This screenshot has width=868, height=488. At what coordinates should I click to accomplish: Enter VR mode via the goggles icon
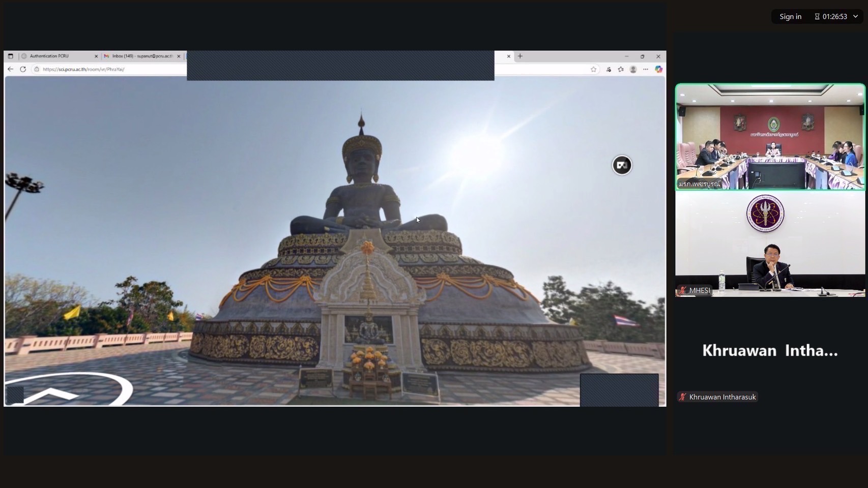(622, 165)
